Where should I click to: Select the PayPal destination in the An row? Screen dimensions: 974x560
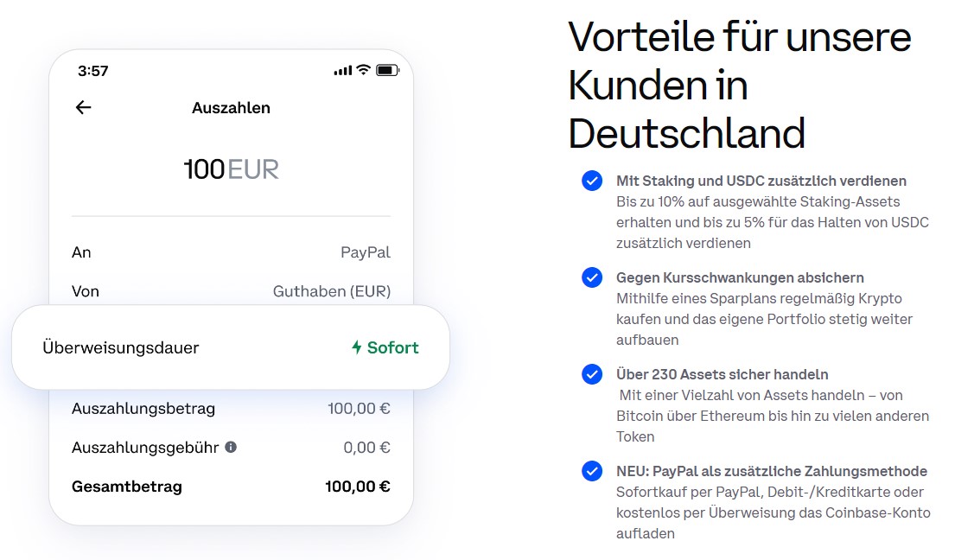click(366, 252)
